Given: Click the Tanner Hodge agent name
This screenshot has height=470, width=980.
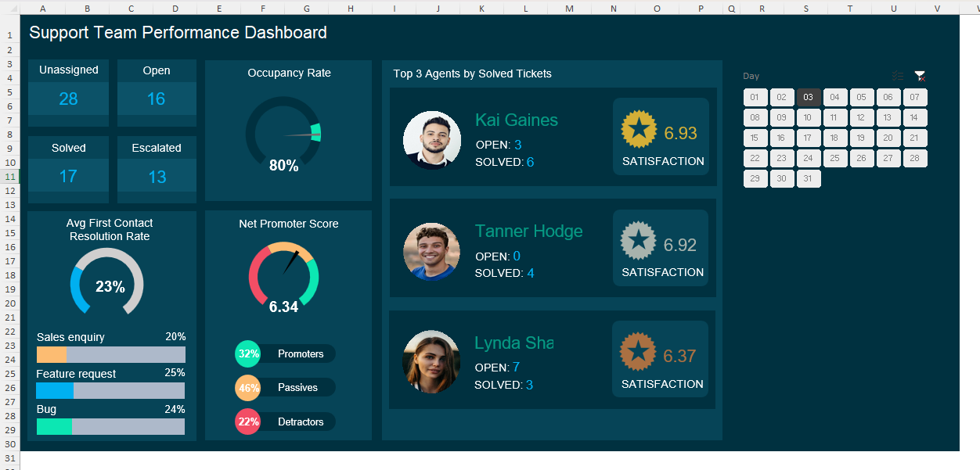Looking at the screenshot, I should coord(529,231).
